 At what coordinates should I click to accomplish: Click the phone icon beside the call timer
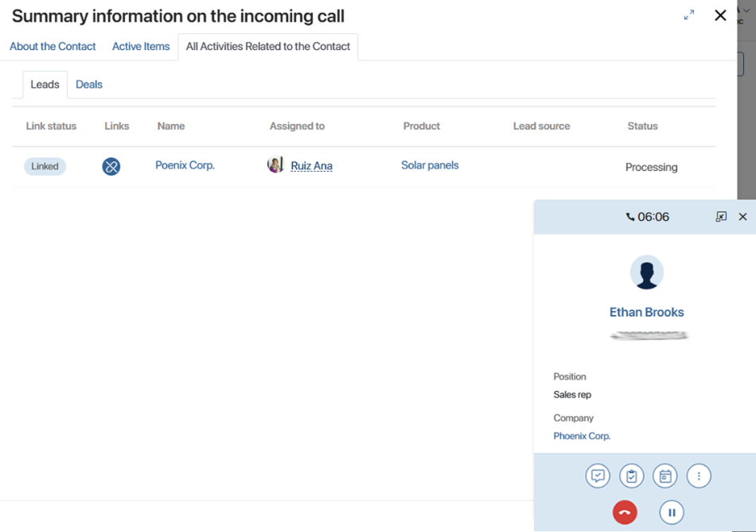click(630, 217)
